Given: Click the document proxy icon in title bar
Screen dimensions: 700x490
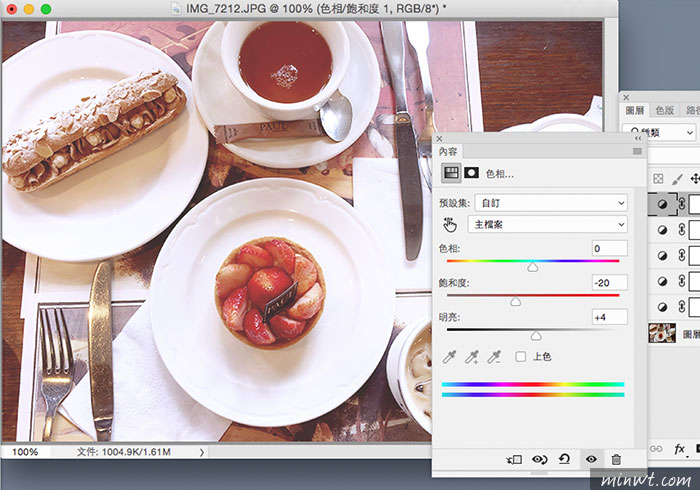Looking at the screenshot, I should [177, 8].
